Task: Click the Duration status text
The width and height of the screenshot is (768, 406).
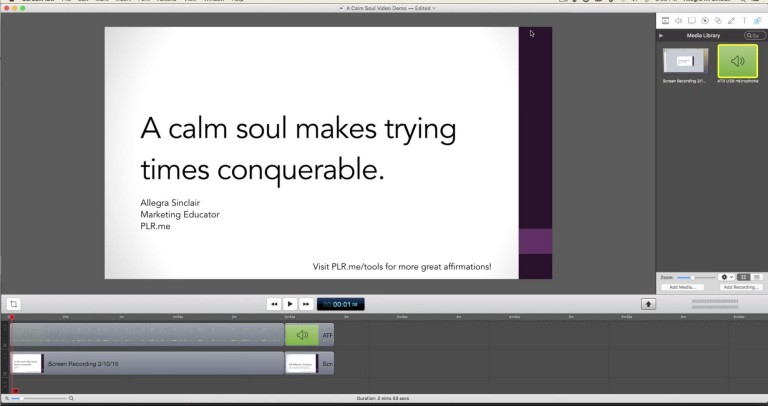Action: pos(383,399)
